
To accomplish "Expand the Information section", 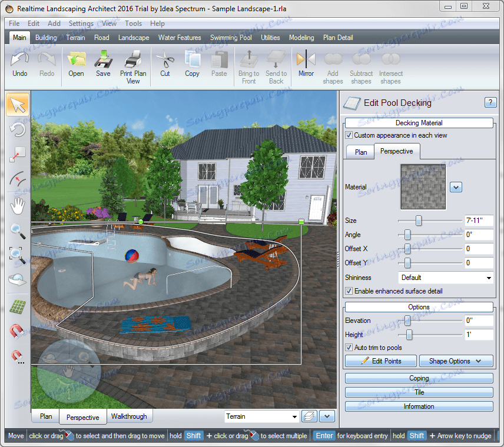I will point(419,406).
